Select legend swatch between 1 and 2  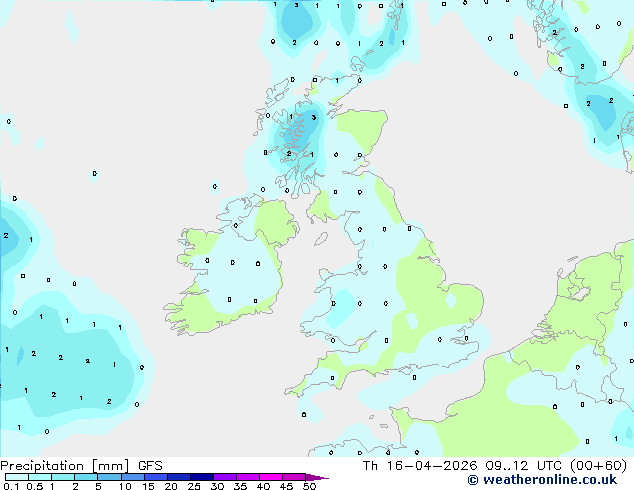[x=63, y=477]
